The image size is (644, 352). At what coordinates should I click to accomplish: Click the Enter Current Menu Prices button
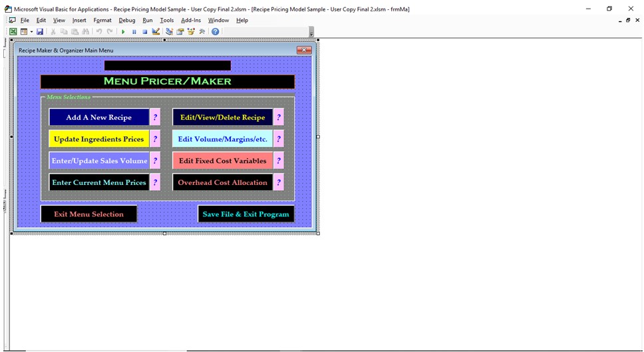pyautogui.click(x=99, y=182)
